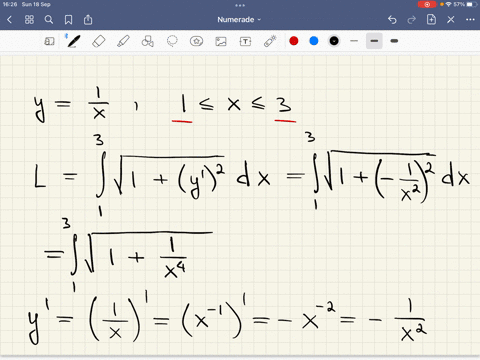Select the Pen tool
The width and height of the screenshot is (480, 360).
73,41
